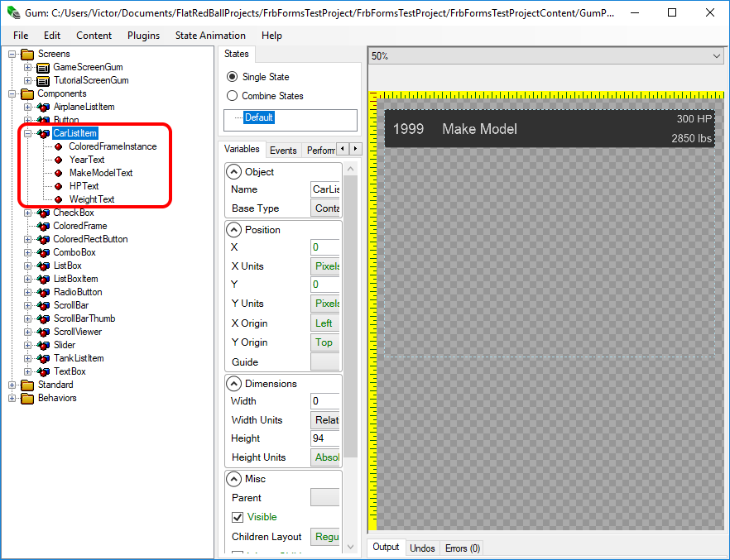
Task: Expand the ListBox component node
Action: point(27,266)
